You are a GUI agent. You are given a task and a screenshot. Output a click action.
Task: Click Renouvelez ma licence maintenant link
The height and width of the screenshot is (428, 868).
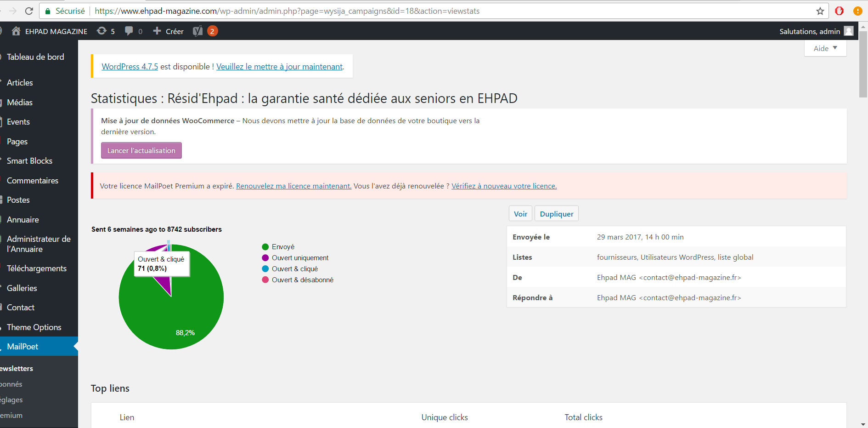(293, 186)
